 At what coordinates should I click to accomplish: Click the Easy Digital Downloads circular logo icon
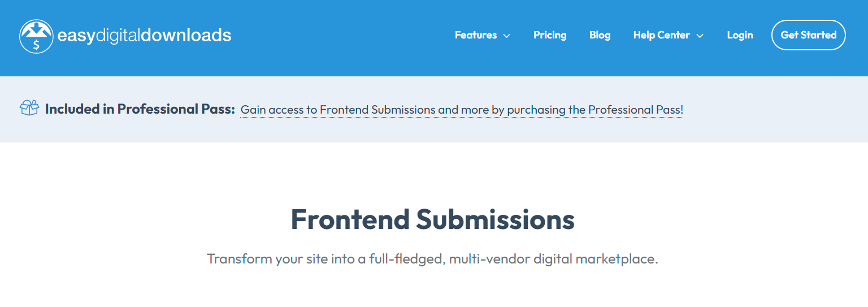click(36, 36)
